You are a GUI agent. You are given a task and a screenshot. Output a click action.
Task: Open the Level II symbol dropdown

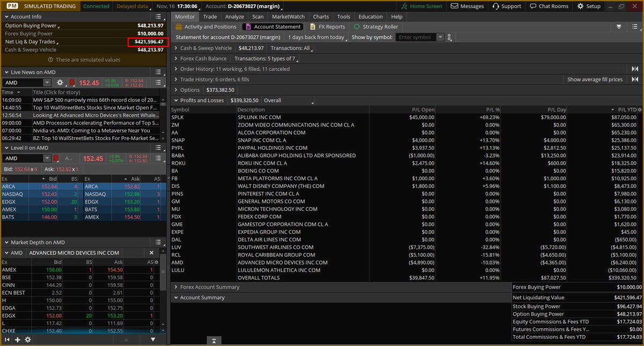point(47,158)
